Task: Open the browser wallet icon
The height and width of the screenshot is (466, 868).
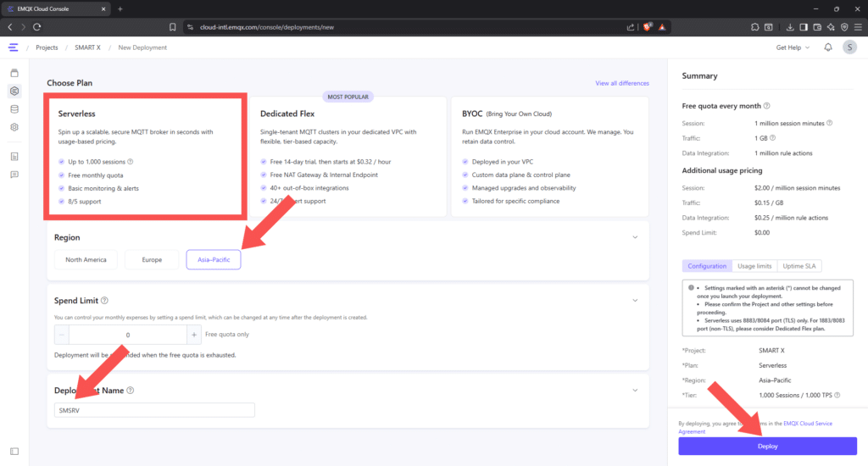Action: pyautogui.click(x=817, y=27)
